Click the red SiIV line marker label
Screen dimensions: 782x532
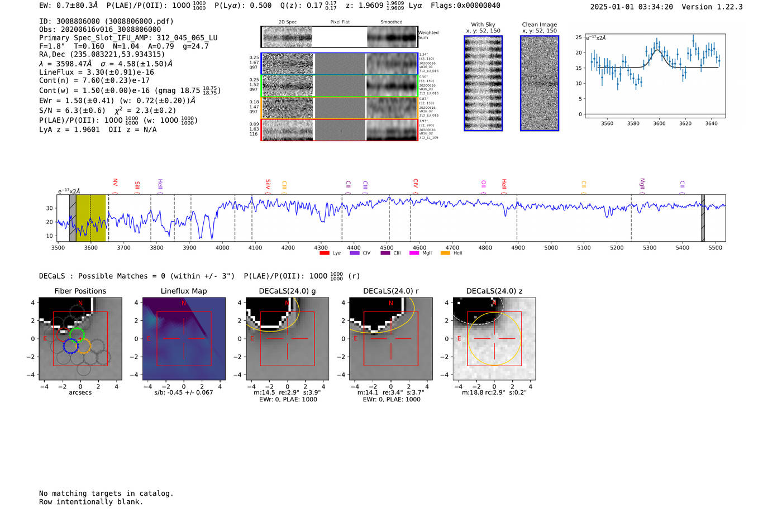coord(268,184)
